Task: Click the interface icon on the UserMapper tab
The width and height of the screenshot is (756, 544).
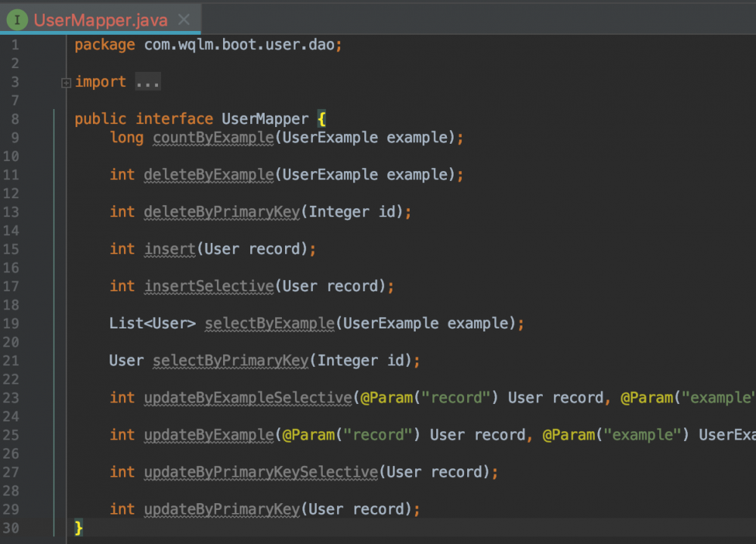Action: [17, 20]
